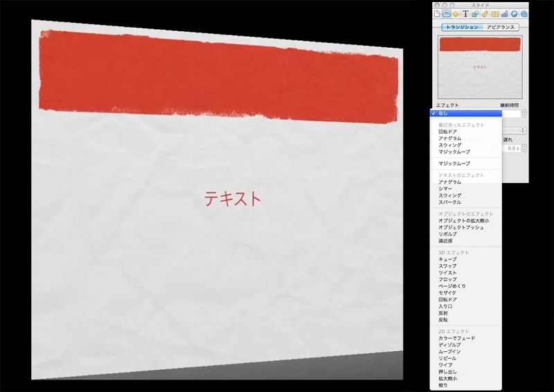This screenshot has width=554, height=392.
Task: Select スパークル text effect
Action: 449,202
